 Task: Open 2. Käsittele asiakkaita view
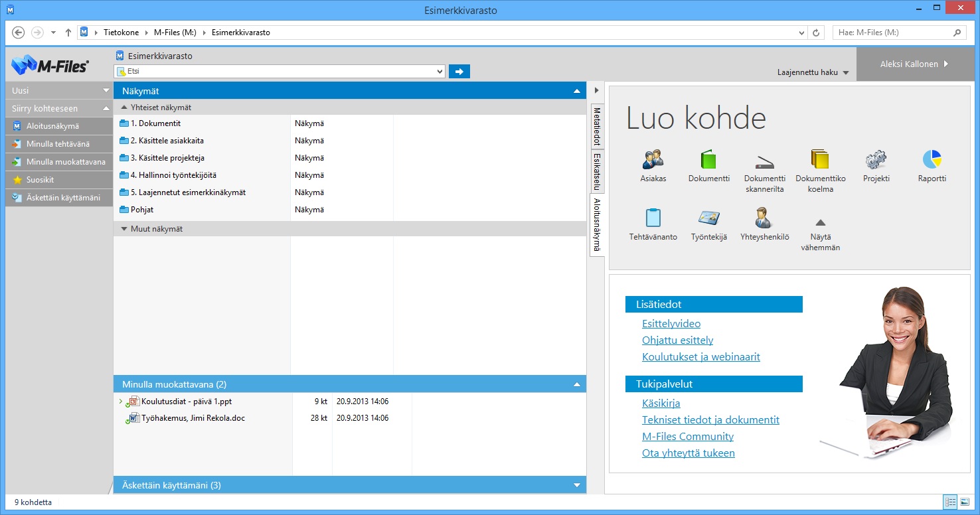(167, 141)
